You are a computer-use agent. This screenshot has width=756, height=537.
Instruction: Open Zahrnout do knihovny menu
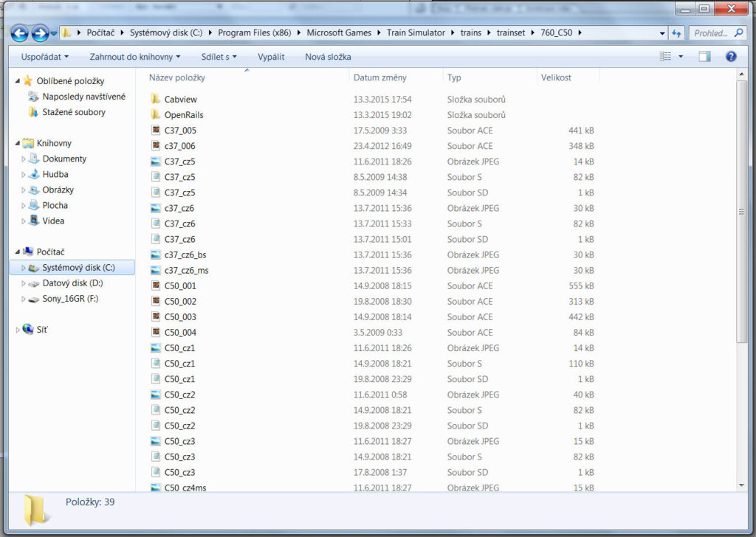click(x=136, y=57)
